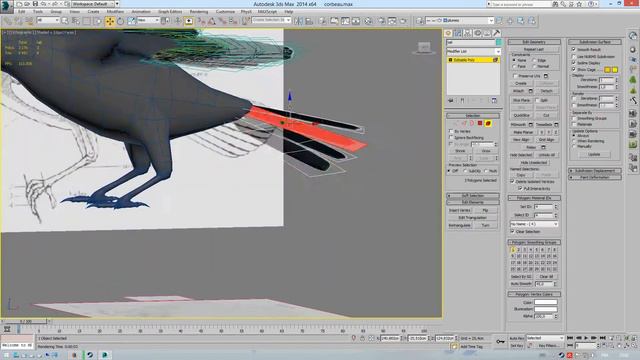Click the Illumination color swatch
The height and width of the screenshot is (360, 640).
(x=546, y=309)
